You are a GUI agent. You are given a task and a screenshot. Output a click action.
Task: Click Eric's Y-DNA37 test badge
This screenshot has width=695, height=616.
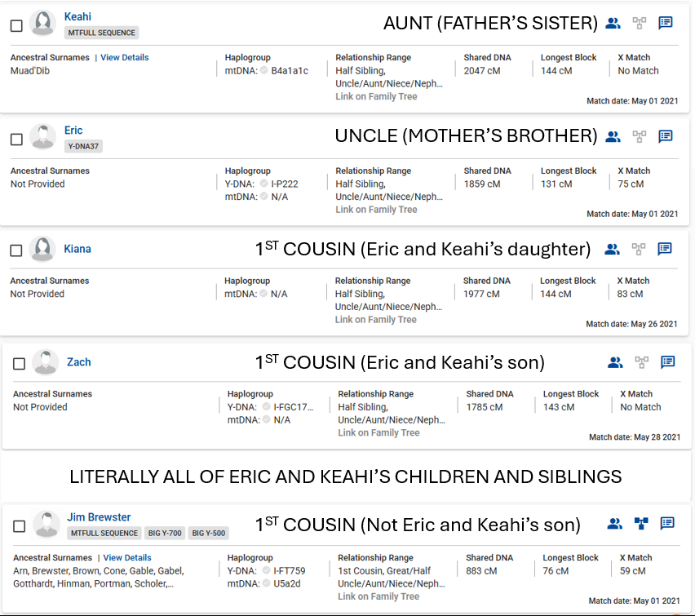[83, 146]
